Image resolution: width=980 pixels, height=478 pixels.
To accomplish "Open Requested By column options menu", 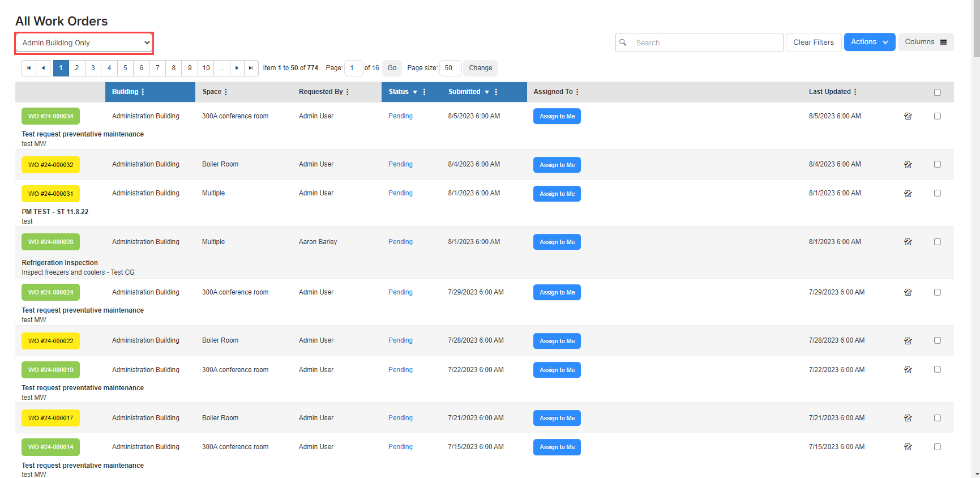I will point(347,92).
